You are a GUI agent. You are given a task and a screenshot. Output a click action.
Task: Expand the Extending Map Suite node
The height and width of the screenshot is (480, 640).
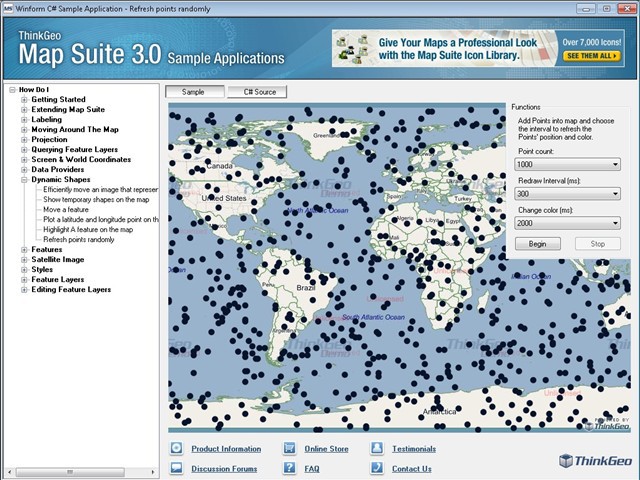click(24, 109)
